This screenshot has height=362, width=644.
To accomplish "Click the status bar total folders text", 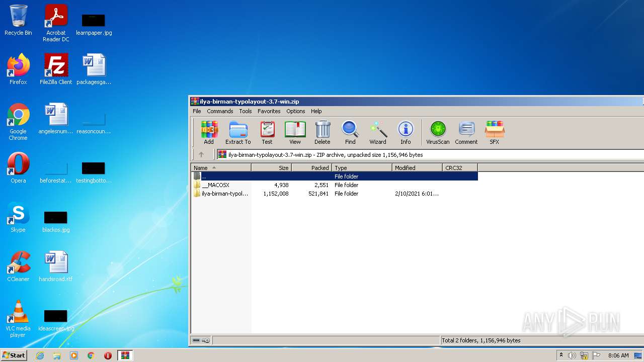I will (481, 340).
